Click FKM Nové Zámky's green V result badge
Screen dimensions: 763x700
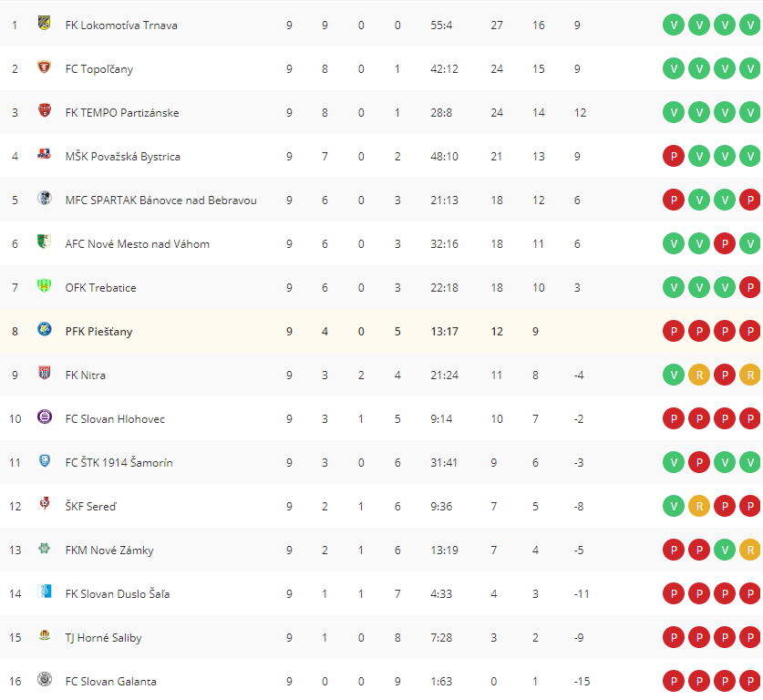click(725, 551)
